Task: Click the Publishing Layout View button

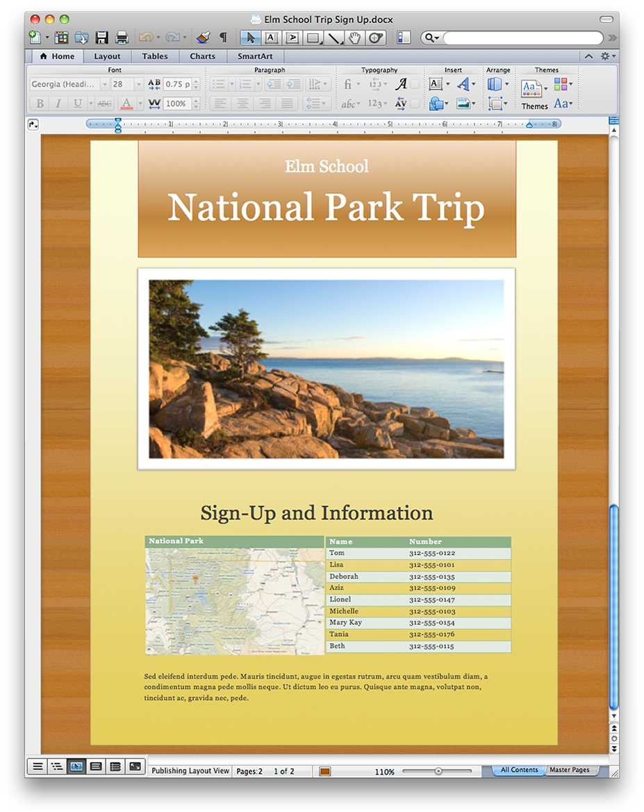Action: pyautogui.click(x=76, y=766)
